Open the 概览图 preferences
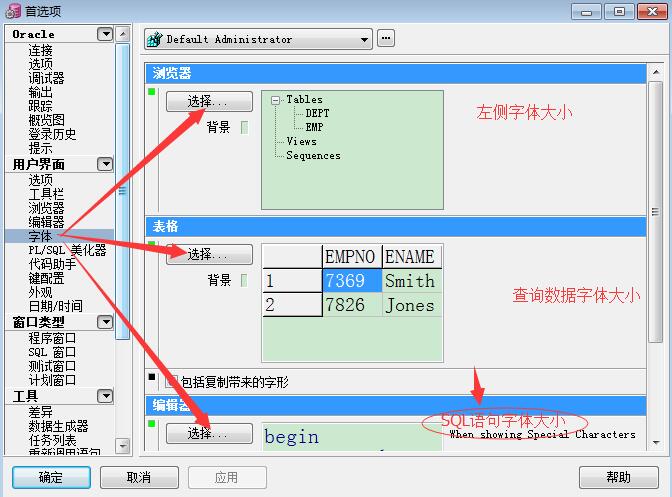672x497 pixels. [x=46, y=120]
